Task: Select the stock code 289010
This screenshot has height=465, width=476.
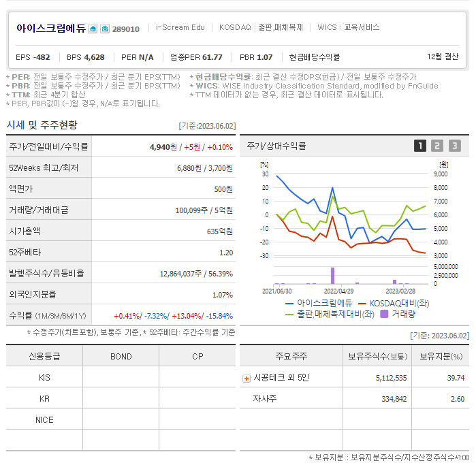Action: [126, 29]
